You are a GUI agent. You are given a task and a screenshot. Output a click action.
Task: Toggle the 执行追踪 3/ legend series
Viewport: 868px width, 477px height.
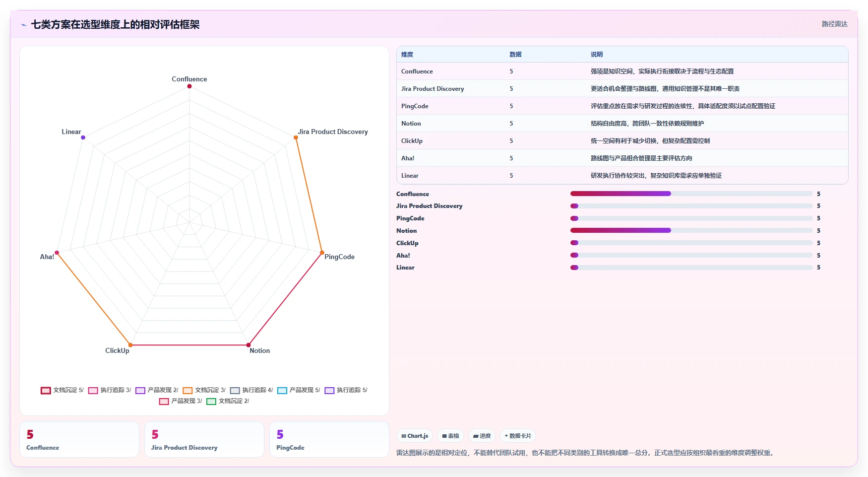110,390
